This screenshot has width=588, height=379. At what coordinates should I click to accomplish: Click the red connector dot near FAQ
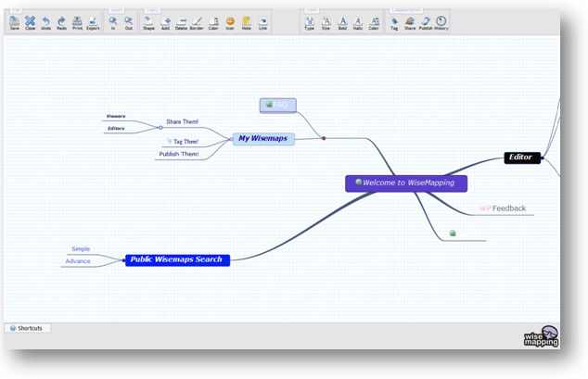click(324, 138)
